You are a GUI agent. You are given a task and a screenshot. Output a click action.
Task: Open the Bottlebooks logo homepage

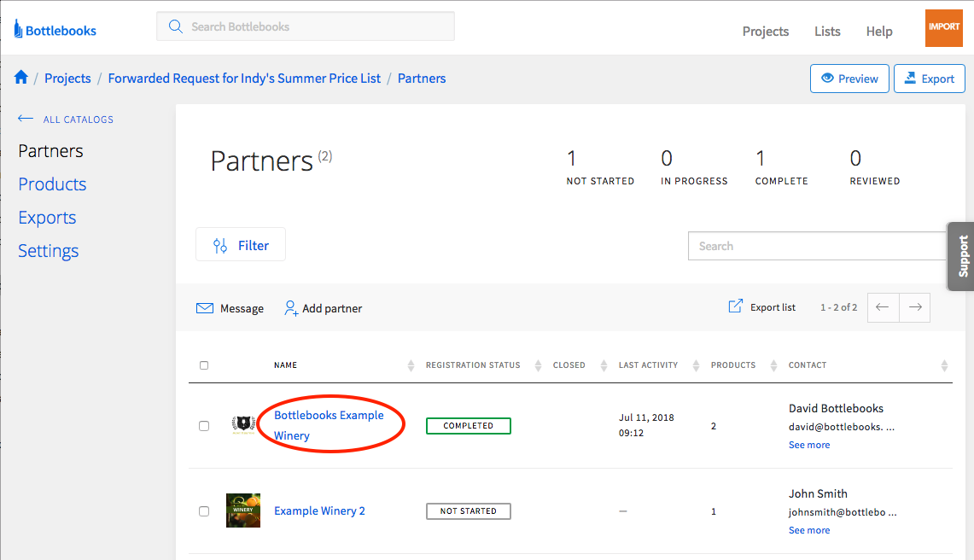55,29
